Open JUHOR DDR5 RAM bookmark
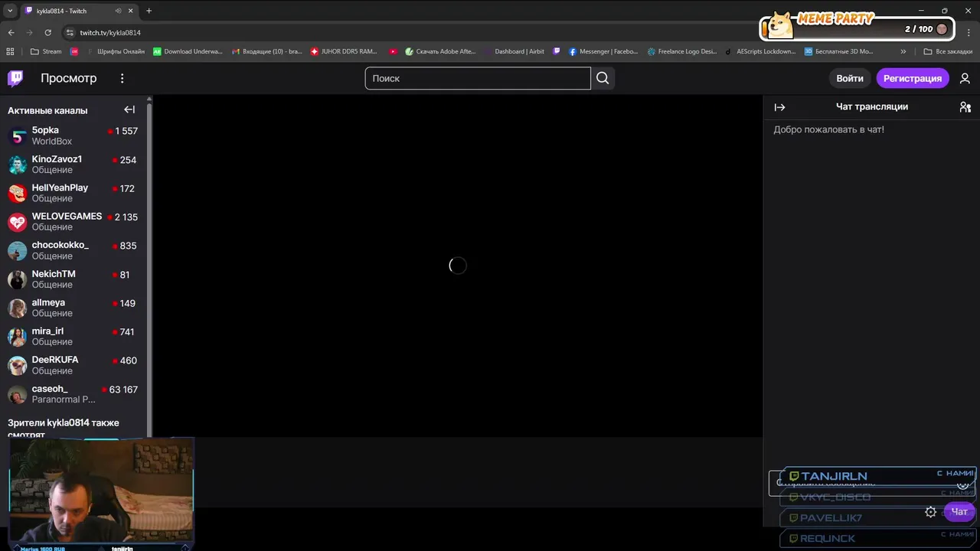Screen dimensions: 980x551 click(x=344, y=51)
